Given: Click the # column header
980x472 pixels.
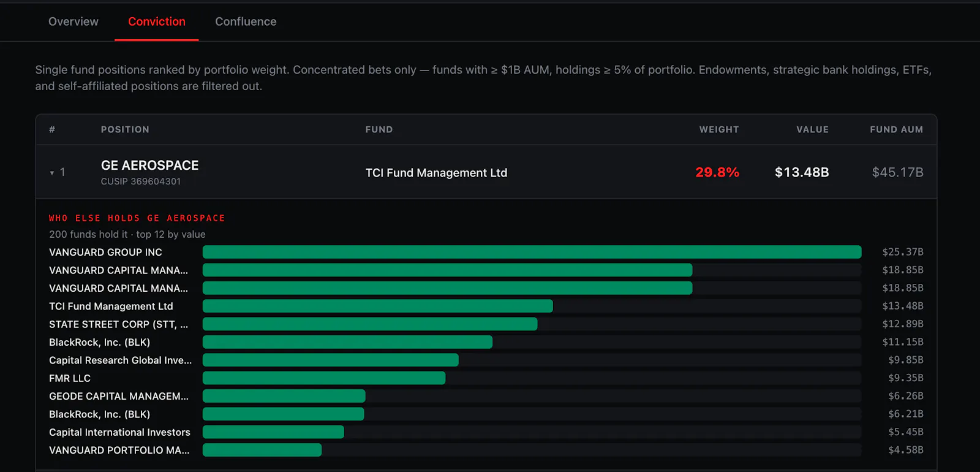Looking at the screenshot, I should [52, 129].
